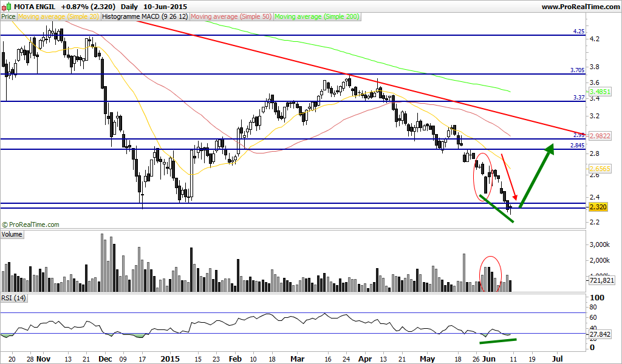Select the Histogramme MACD (9 26 12) label
Screen dimensions: 622x364
[x=145, y=16]
